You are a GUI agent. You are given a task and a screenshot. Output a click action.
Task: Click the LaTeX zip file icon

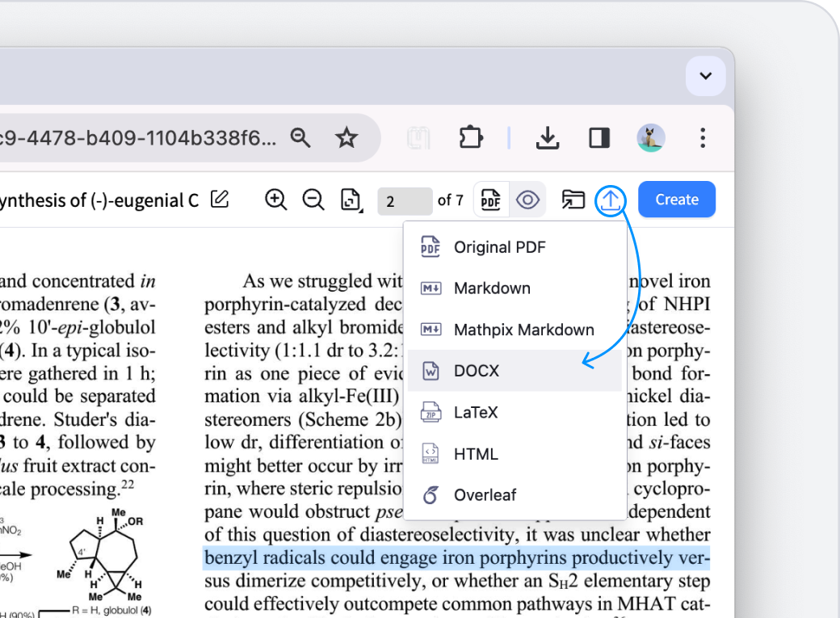430,412
